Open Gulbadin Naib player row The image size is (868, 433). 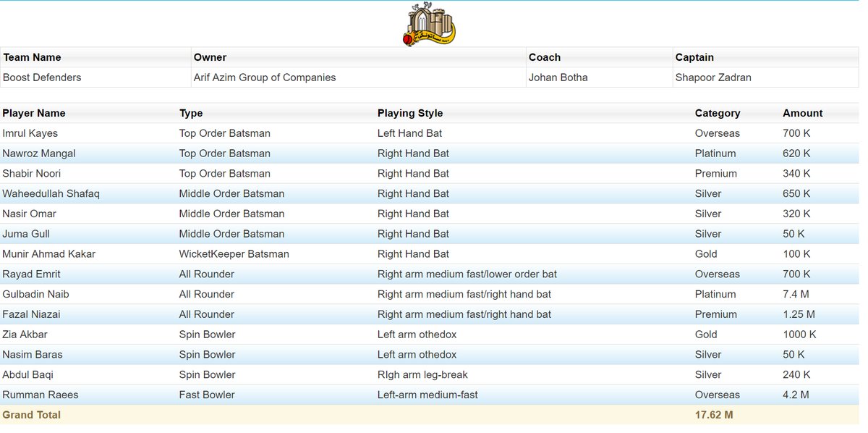36,294
